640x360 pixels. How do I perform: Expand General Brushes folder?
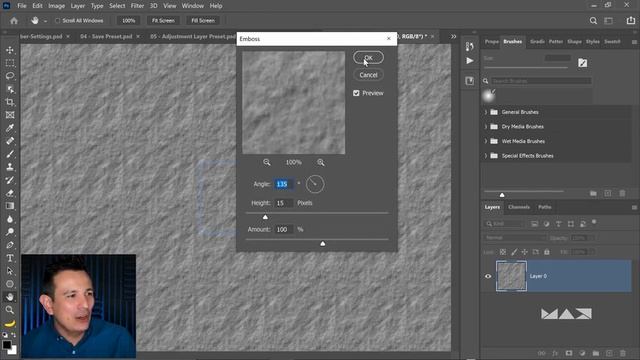(486, 112)
